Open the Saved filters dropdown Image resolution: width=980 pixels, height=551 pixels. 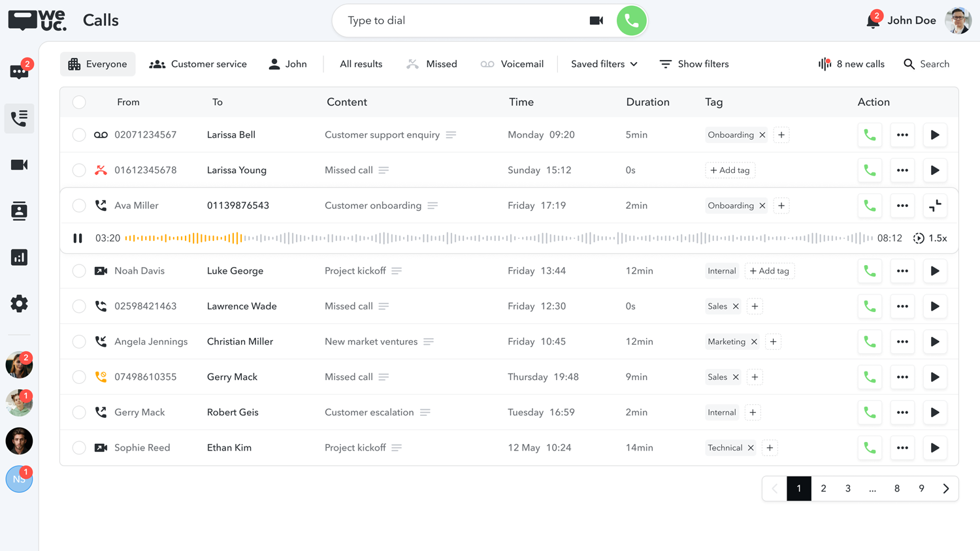[x=602, y=64]
